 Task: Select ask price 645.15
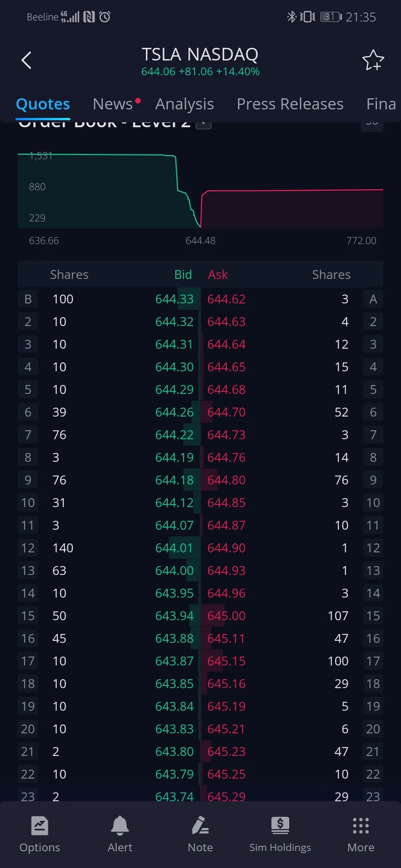(x=226, y=661)
